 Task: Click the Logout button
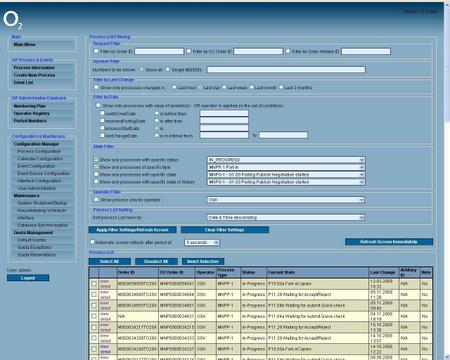tap(28, 278)
